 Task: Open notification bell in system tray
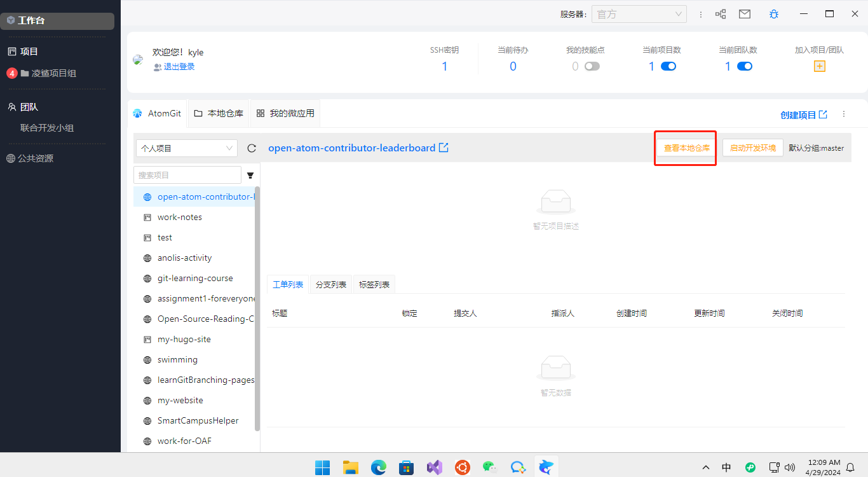point(850,467)
